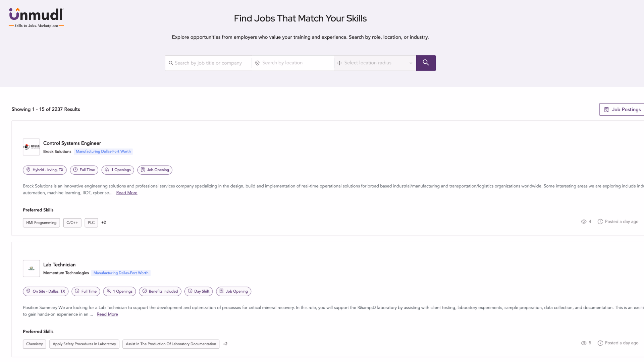Click the Control Systems Engineer Job Opening tag

[x=155, y=170]
